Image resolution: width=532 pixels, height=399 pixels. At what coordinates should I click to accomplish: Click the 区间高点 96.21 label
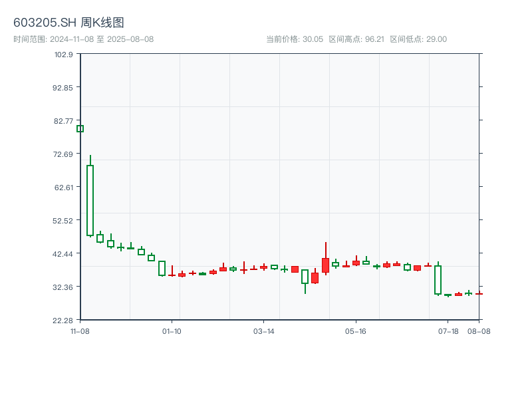tap(356, 39)
